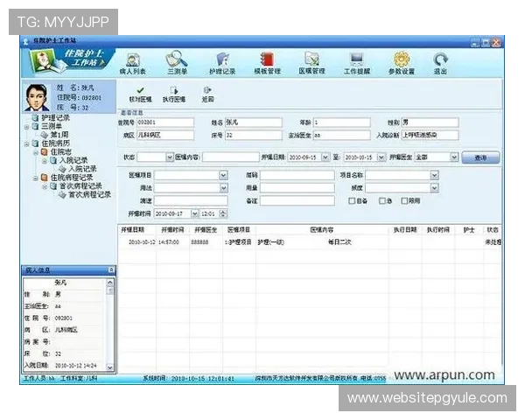Open 医嘱管理 order management
Image resolution: width=525 pixels, height=420 pixels.
(311, 64)
